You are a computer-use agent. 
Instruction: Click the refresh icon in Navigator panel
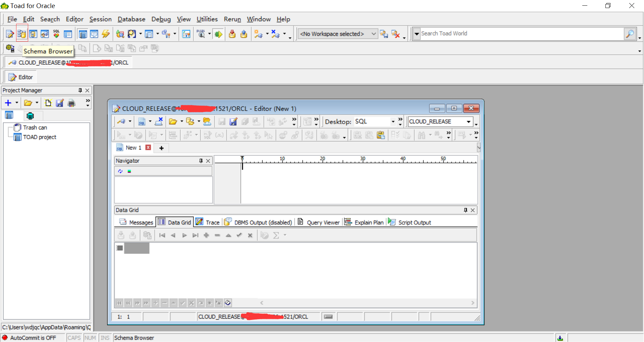[x=120, y=171]
